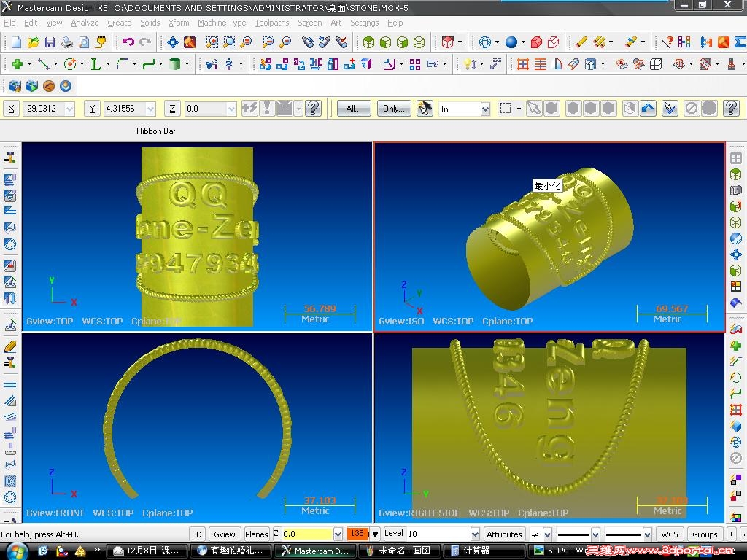Open the File menu
747x560 pixels.
tap(9, 23)
